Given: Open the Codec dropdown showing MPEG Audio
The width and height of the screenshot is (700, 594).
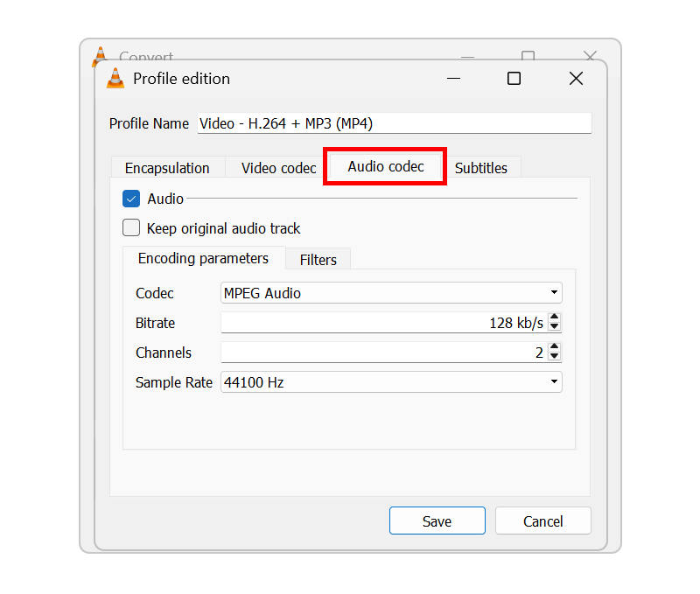Looking at the screenshot, I should click(x=391, y=293).
